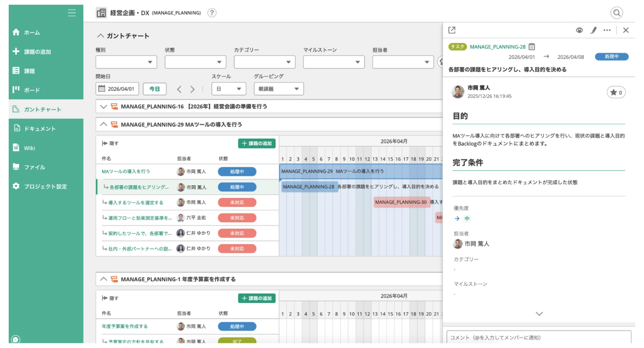This screenshot has height=348, width=644.
Task: Open the グルーピング dropdown
Action: coord(279,89)
